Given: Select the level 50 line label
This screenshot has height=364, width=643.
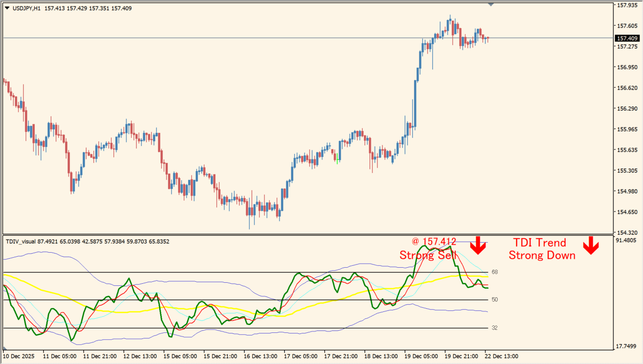Looking at the screenshot, I should point(494,299).
